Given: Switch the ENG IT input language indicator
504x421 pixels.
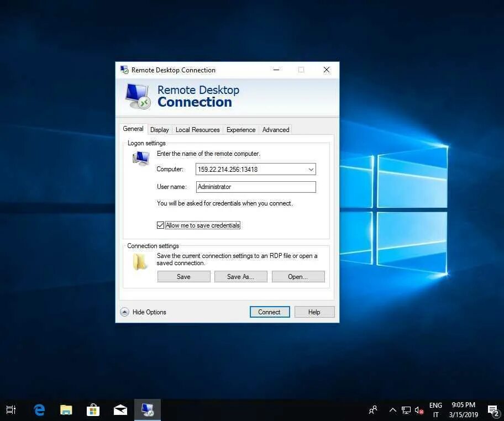Looking at the screenshot, I should click(x=435, y=410).
